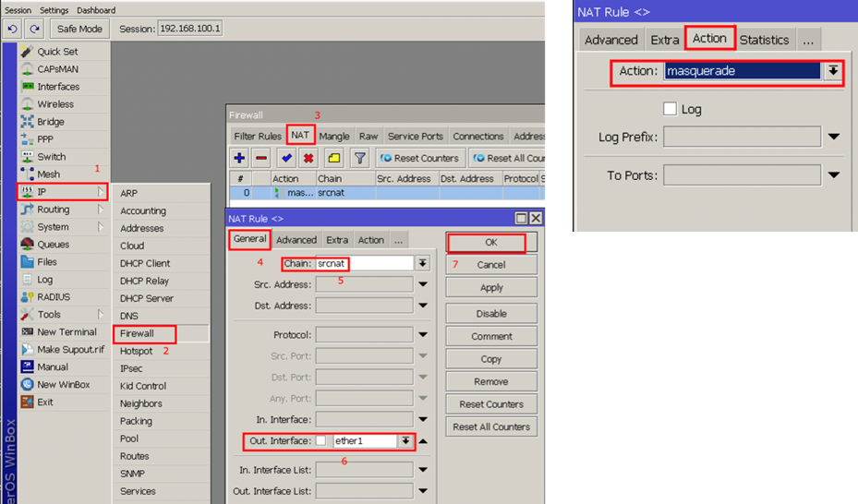Expand the Src. Address field arrow
858x504 pixels.
423,284
